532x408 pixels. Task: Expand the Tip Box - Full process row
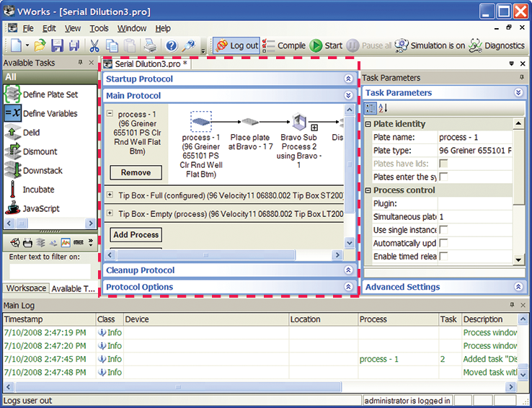tap(110, 195)
